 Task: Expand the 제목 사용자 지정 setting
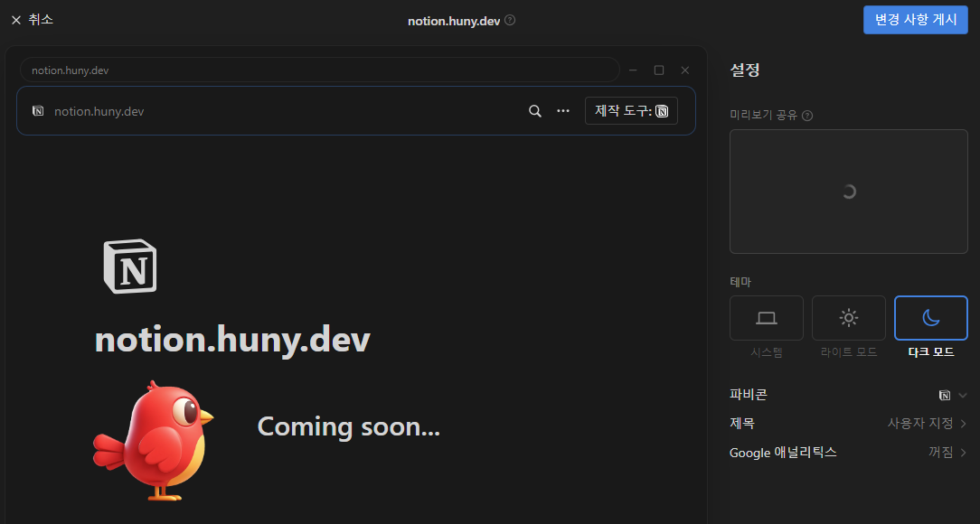(x=927, y=424)
